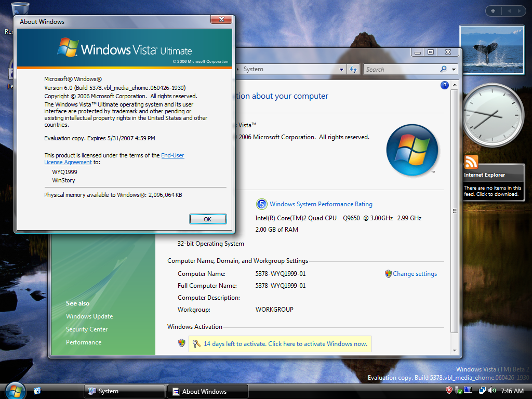The height and width of the screenshot is (399, 532).
Task: Go to previous sidebar gadget page
Action: pyautogui.click(x=509, y=11)
